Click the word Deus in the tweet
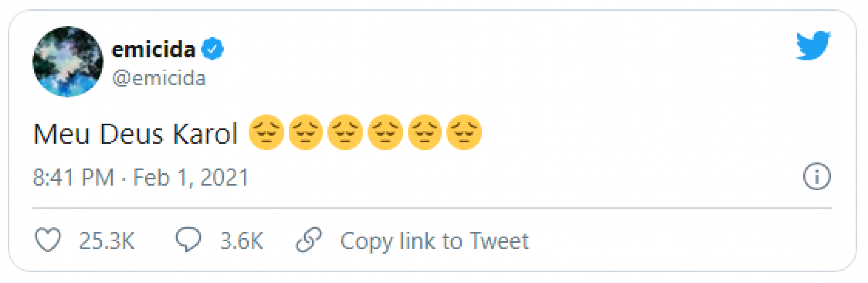Image resolution: width=868 pixels, height=283 pixels. (x=131, y=134)
